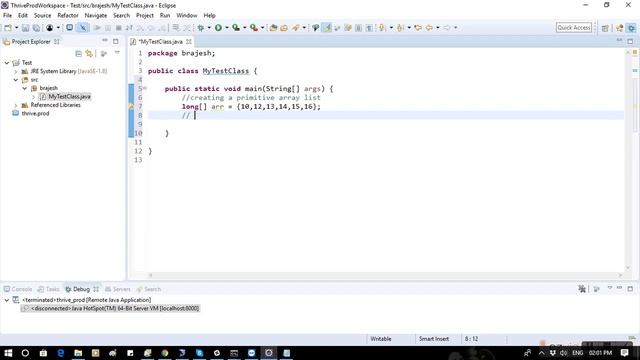640x360 pixels.
Task: Click the Windows Start button
Action: point(8,353)
